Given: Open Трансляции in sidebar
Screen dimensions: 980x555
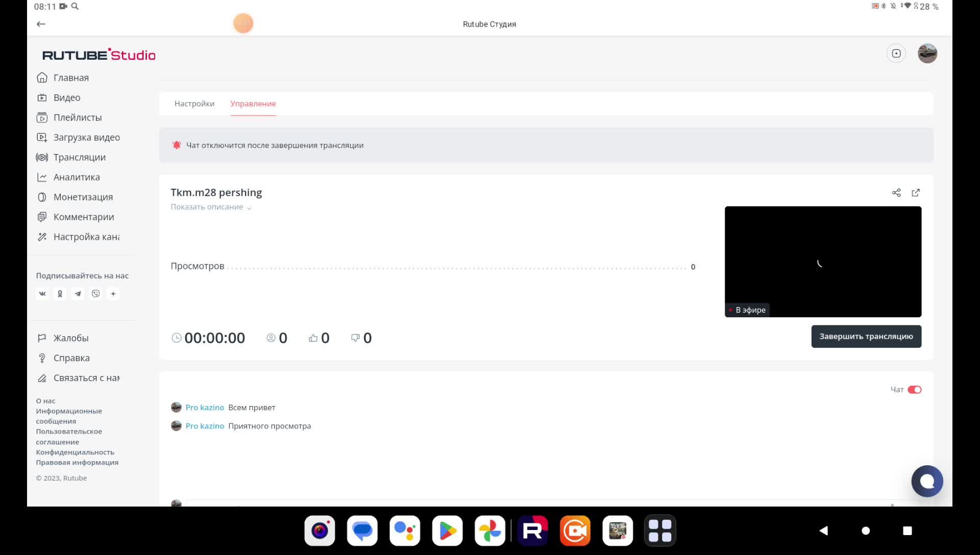Looking at the screenshot, I should 79,157.
